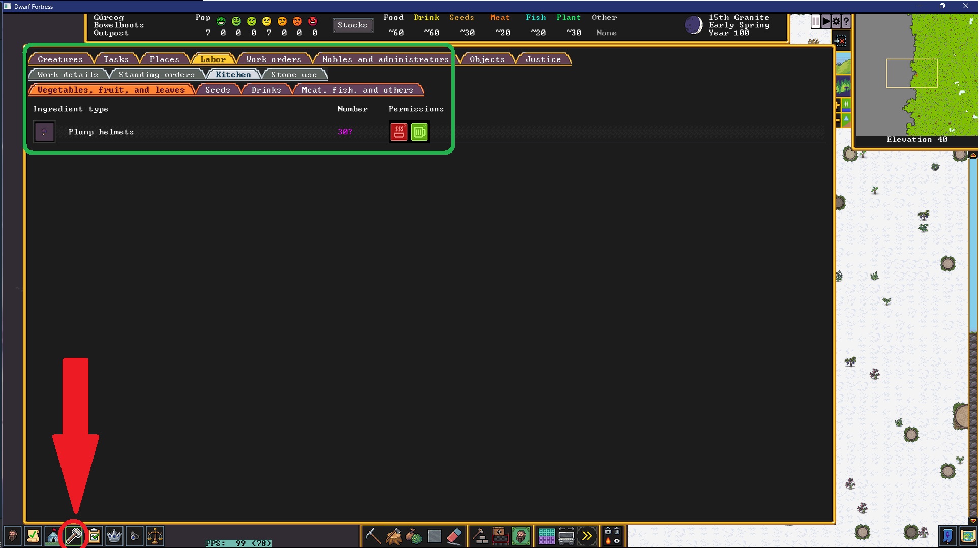Open the building construction menu icon

[x=480, y=536]
